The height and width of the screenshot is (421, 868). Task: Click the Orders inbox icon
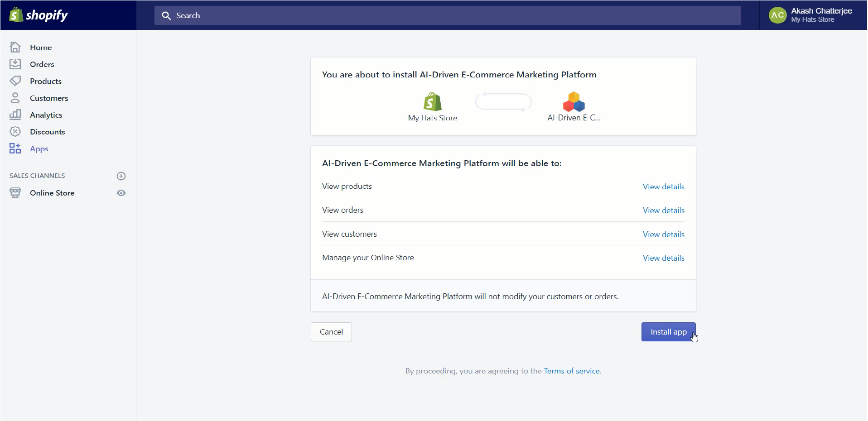pos(15,64)
